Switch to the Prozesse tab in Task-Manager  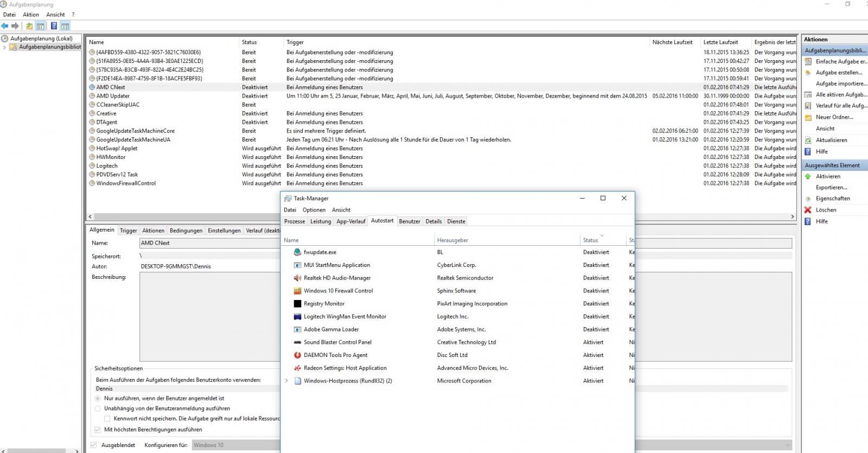(x=295, y=221)
